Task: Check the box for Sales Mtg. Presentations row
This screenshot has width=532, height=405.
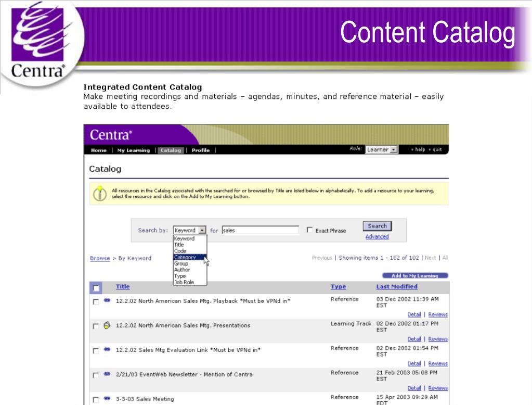Action: [x=96, y=326]
